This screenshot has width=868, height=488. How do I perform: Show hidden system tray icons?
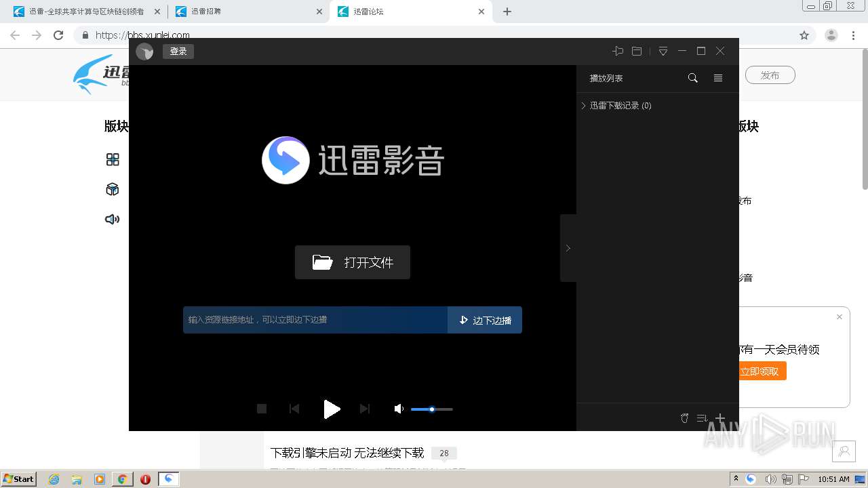click(736, 479)
